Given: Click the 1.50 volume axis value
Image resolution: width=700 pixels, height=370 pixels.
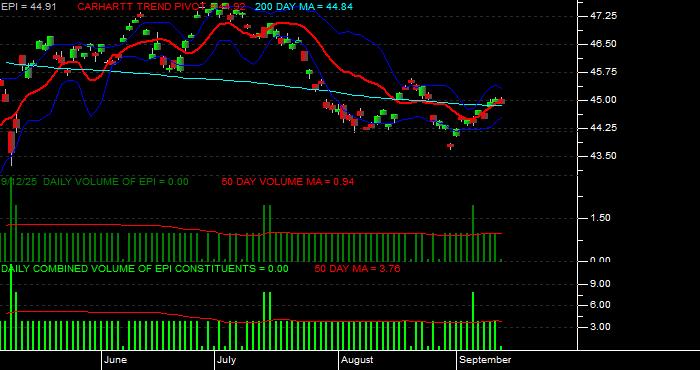Looking at the screenshot, I should tap(600, 218).
